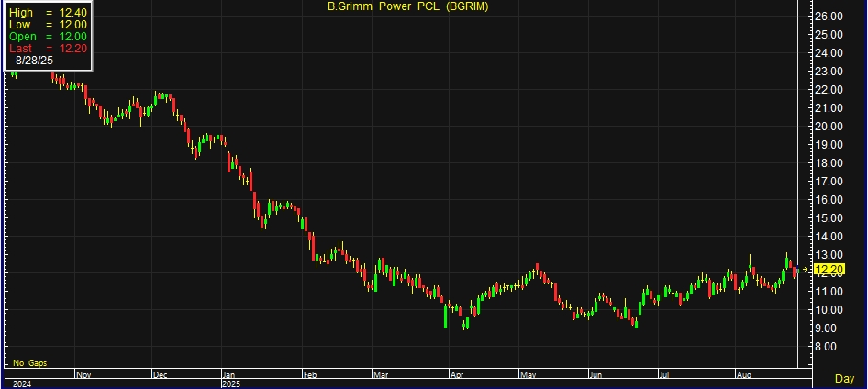Click the Feb label on the time axis
Viewport: 868px width, 389px height.
click(310, 374)
